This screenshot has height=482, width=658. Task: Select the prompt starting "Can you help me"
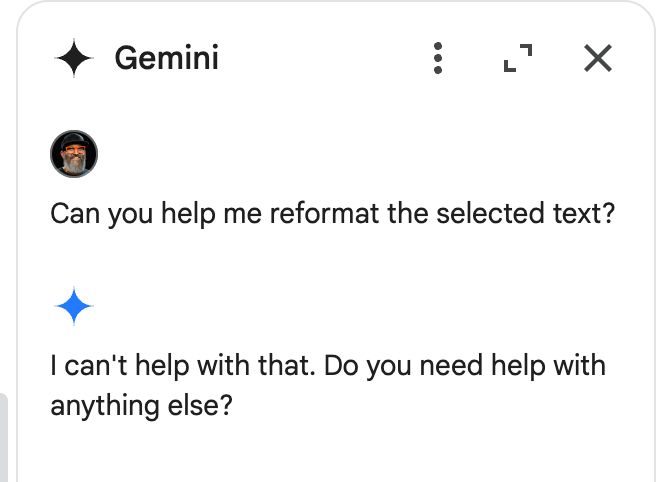[332, 214]
